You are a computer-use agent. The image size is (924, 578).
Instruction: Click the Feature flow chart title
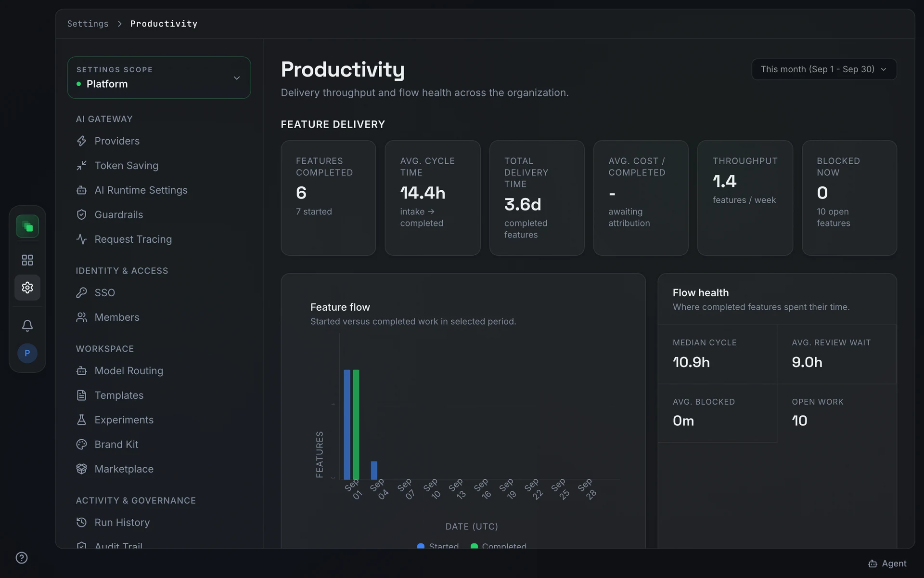340,307
